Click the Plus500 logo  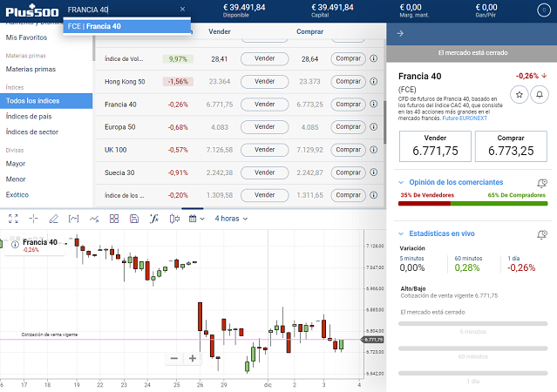[x=32, y=11]
